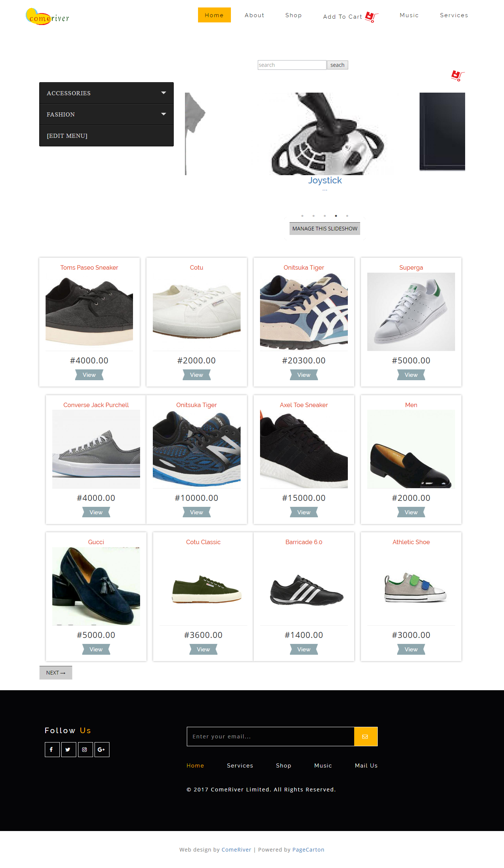Select the last slideshow dot indicator
Viewport: 504px width, 868px height.
point(347,216)
